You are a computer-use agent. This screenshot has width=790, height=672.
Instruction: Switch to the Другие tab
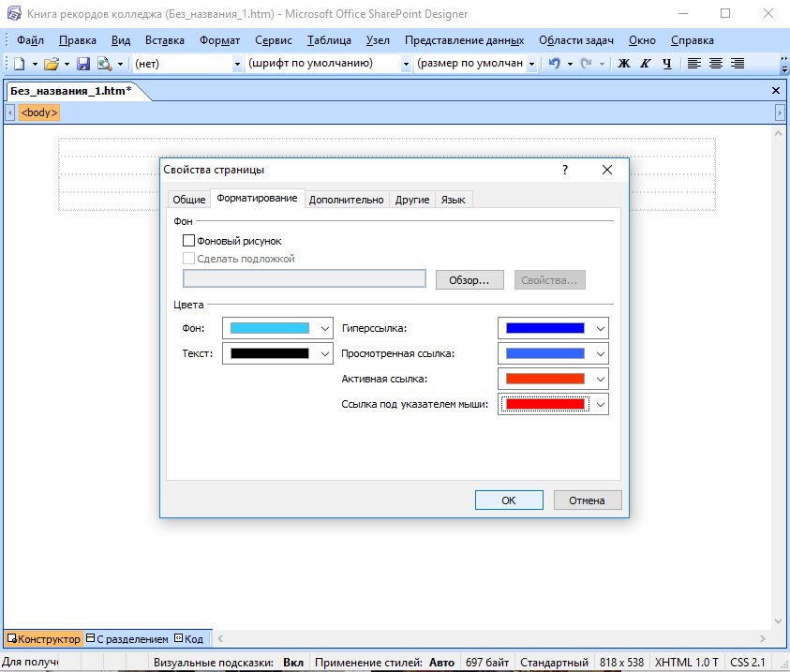(412, 200)
